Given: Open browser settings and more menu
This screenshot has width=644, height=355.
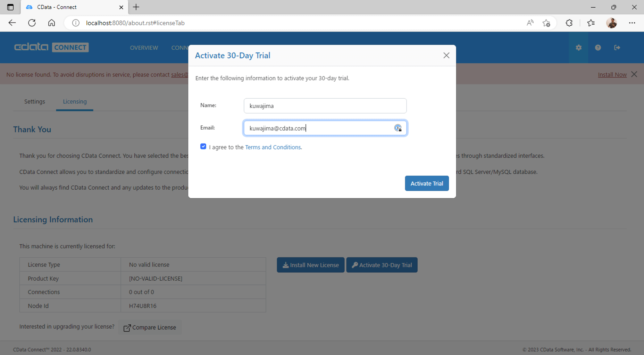Looking at the screenshot, I should click(x=632, y=23).
